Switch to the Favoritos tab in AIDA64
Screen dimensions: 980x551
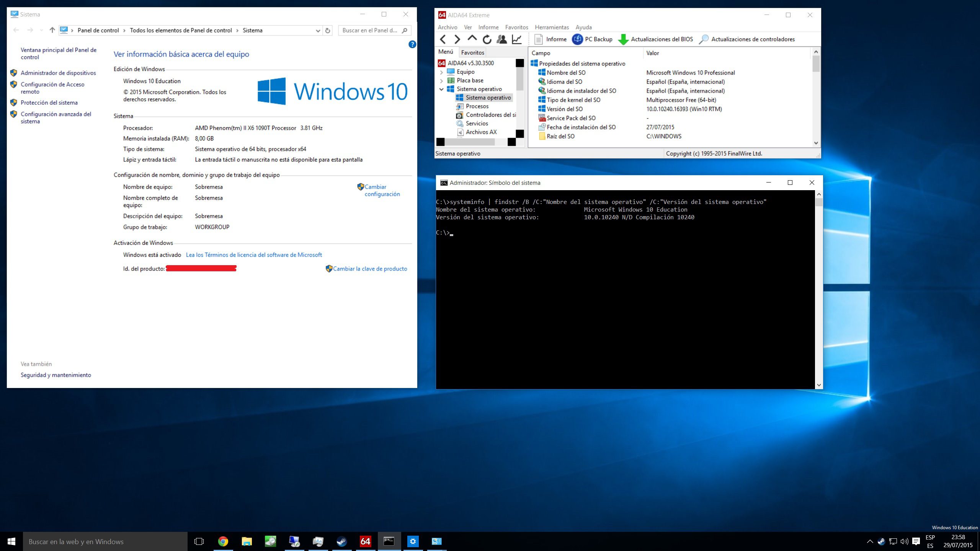click(472, 52)
